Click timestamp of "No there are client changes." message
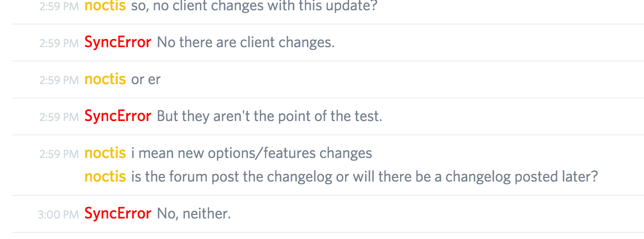This screenshot has height=239, width=644. tap(59, 43)
